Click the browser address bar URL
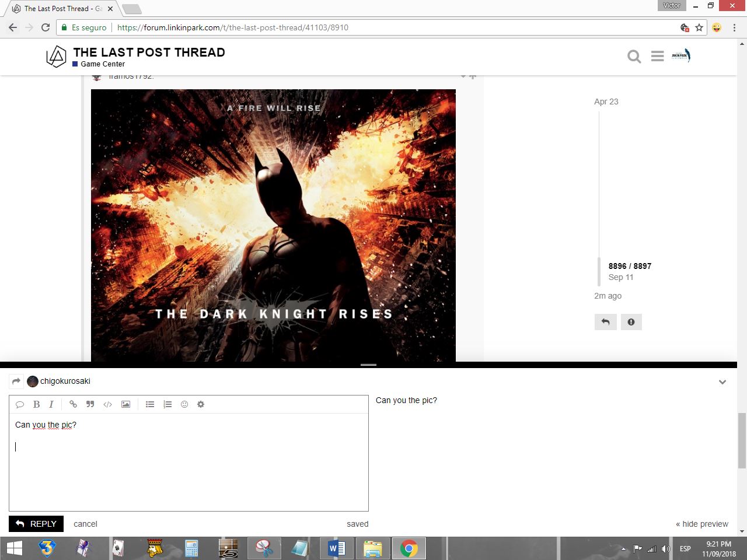 [233, 27]
